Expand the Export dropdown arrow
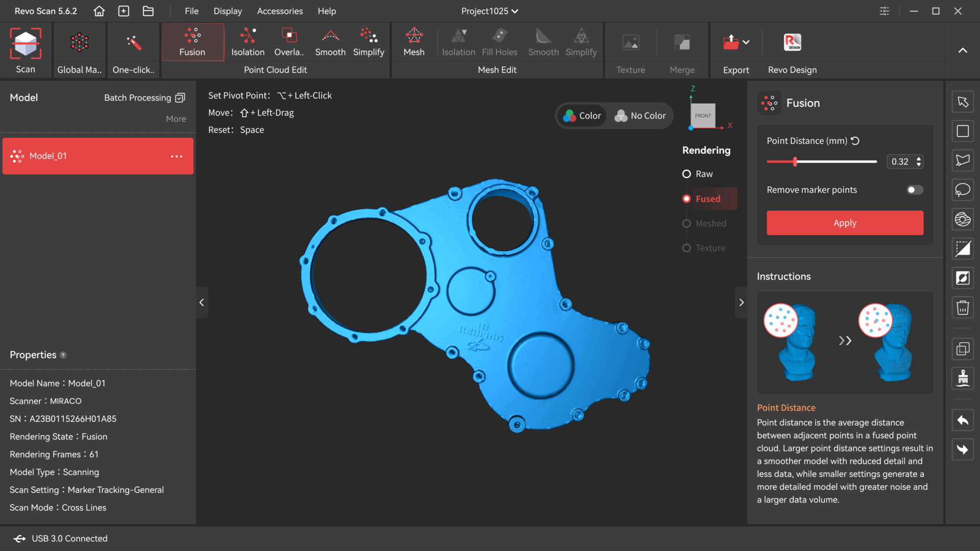Screen dimensions: 980x551 (x=746, y=42)
